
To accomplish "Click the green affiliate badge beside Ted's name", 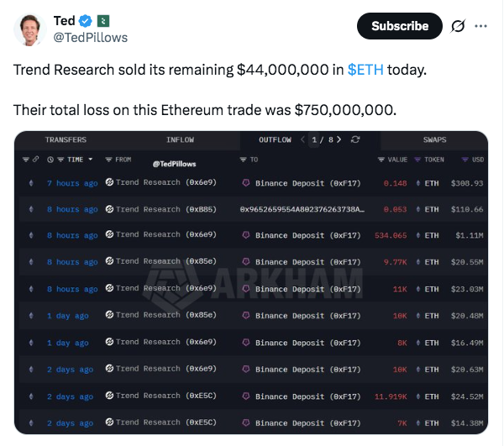I will click(102, 20).
